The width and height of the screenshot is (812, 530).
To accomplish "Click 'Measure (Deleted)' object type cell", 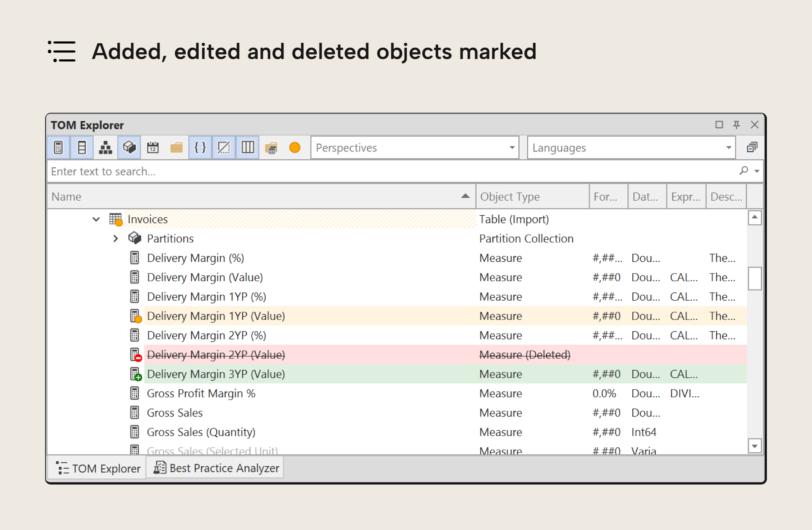I will point(525,354).
